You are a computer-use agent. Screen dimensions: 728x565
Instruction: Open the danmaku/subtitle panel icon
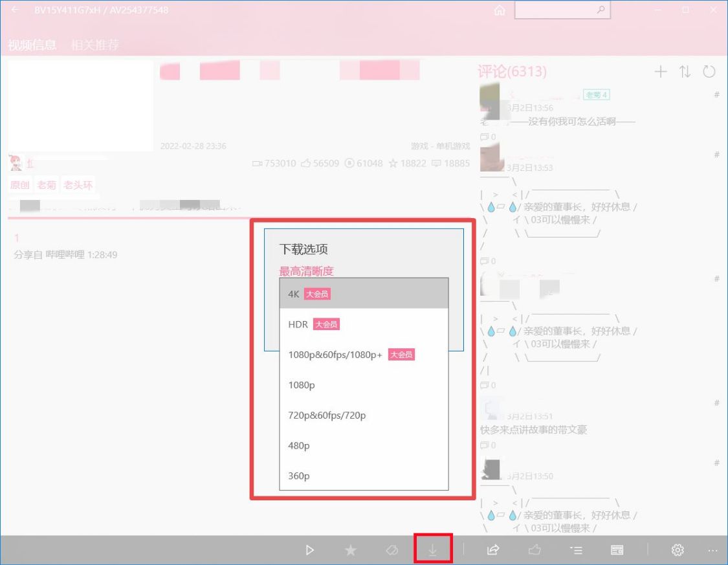[x=617, y=550]
